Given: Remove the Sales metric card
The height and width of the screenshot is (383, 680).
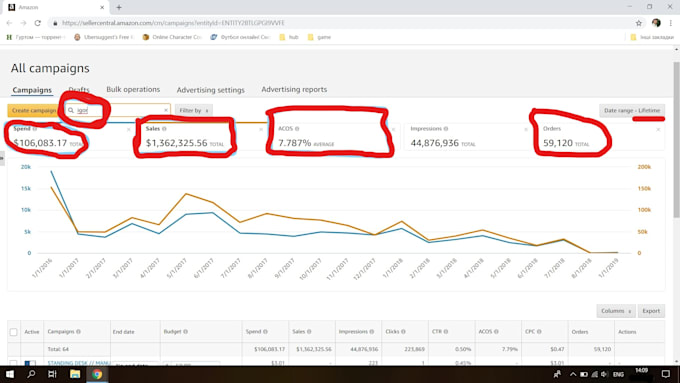Looking at the screenshot, I should coord(261,130).
